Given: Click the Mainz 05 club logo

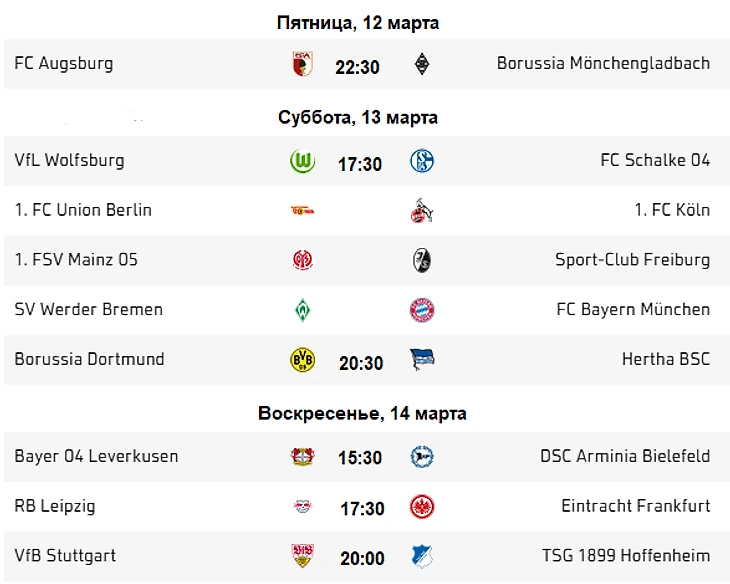Looking at the screenshot, I should pyautogui.click(x=302, y=261).
